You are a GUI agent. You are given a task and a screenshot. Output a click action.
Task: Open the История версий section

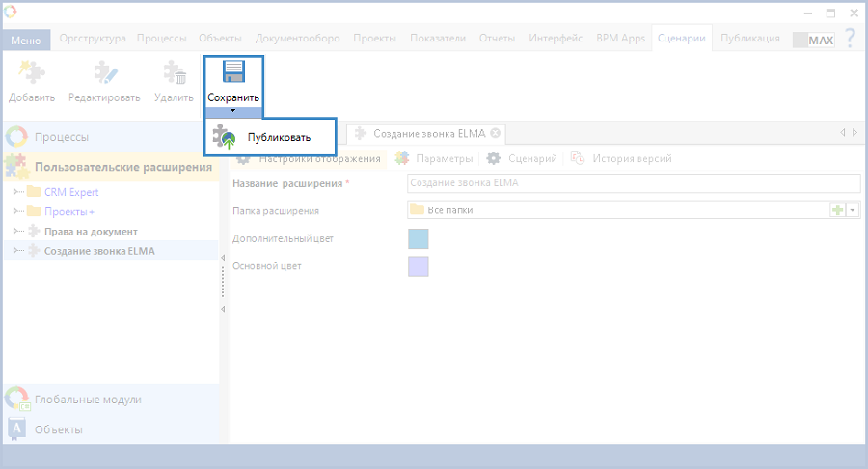pyautogui.click(x=632, y=158)
